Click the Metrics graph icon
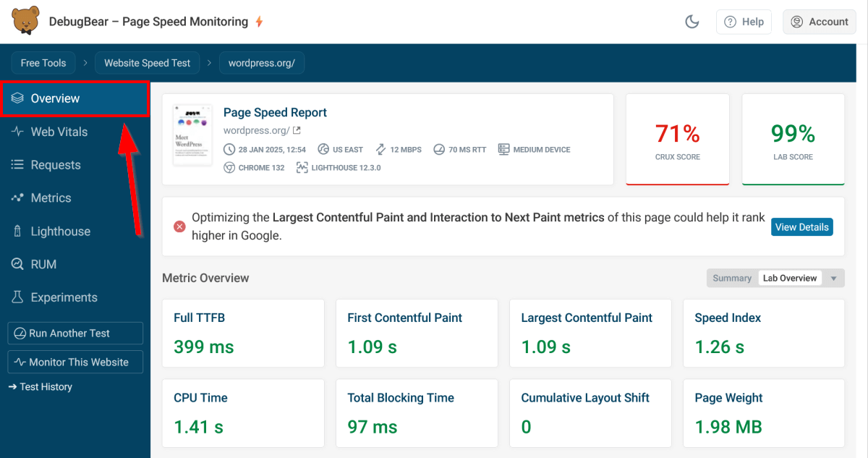 pyautogui.click(x=18, y=198)
